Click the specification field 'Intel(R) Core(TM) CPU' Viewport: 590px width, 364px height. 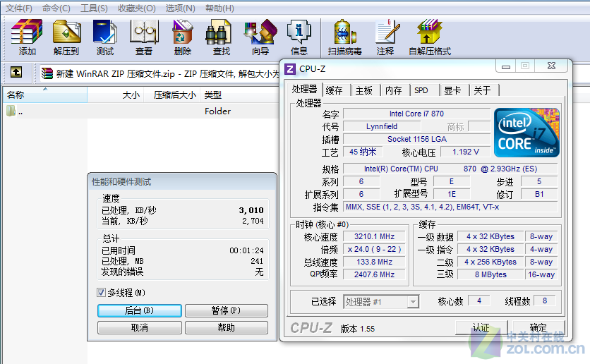click(x=450, y=169)
